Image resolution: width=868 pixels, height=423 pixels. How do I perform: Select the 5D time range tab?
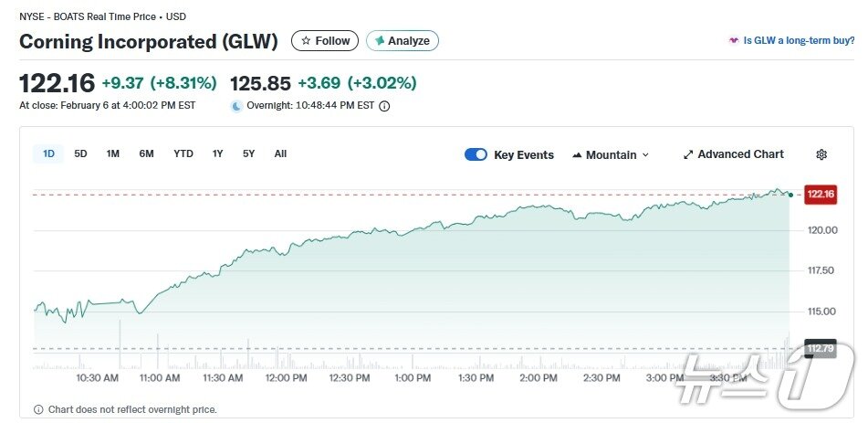click(x=80, y=153)
